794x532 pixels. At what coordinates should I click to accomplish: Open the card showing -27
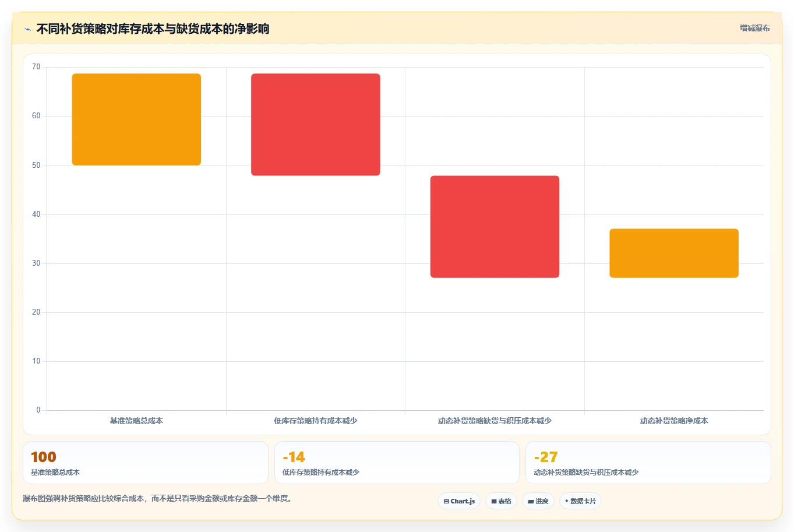coord(648,463)
